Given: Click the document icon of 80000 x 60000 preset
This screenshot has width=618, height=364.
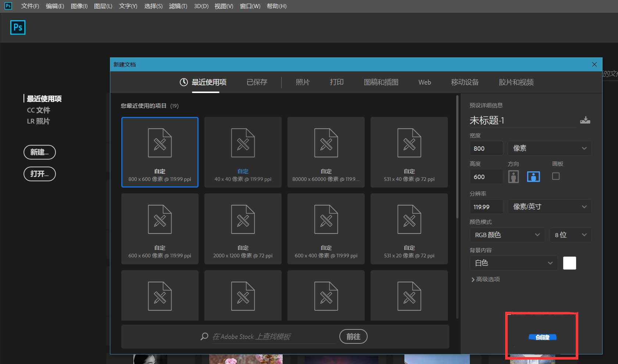Looking at the screenshot, I should pos(326,143).
